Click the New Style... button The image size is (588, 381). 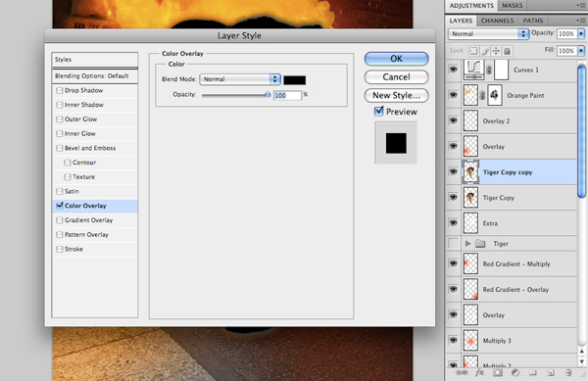tap(396, 95)
